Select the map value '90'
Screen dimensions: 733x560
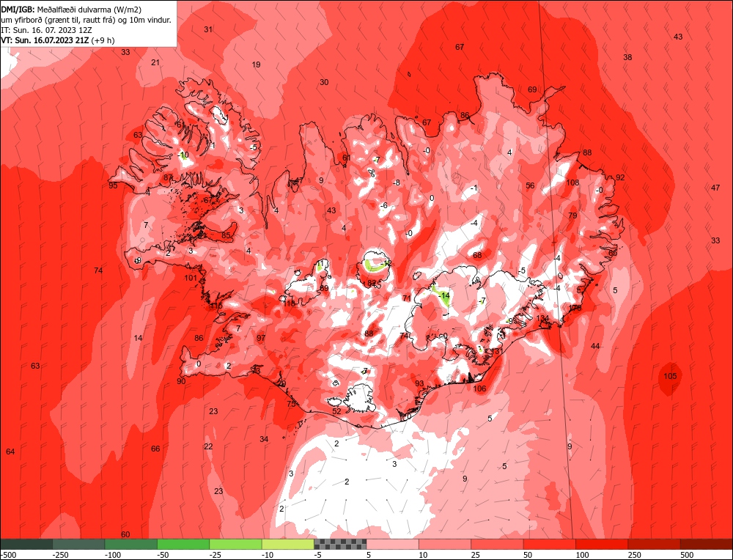pyautogui.click(x=181, y=381)
